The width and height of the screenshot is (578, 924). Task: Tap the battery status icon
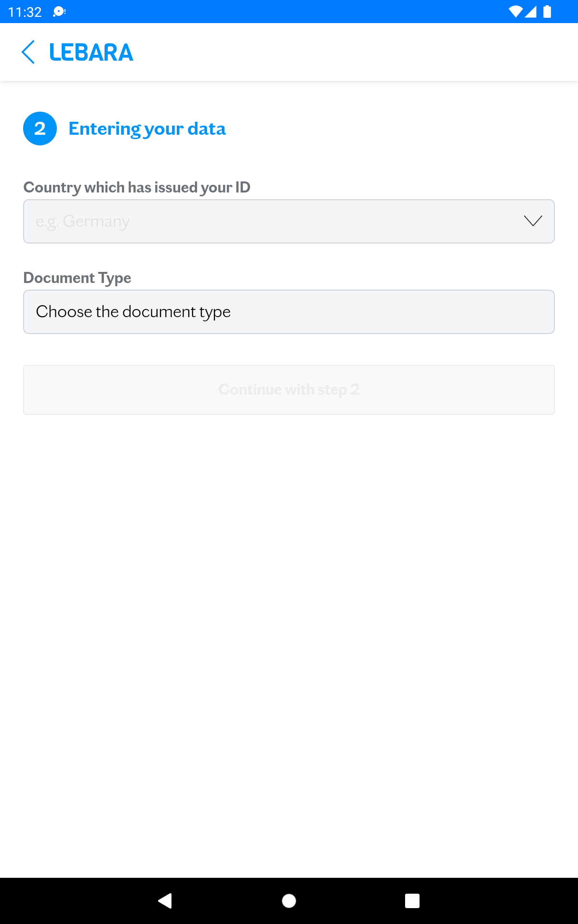[x=547, y=12]
